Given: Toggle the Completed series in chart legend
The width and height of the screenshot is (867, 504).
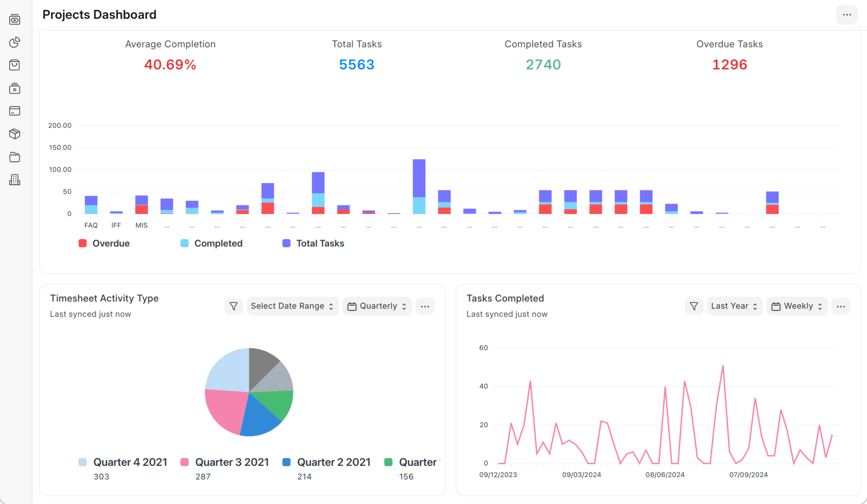Looking at the screenshot, I should coord(211,243).
